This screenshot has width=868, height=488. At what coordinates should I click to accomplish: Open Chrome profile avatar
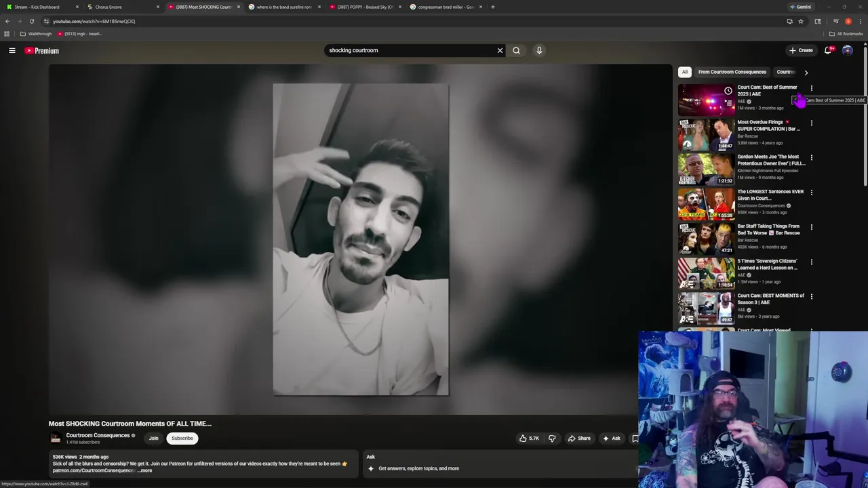[848, 21]
